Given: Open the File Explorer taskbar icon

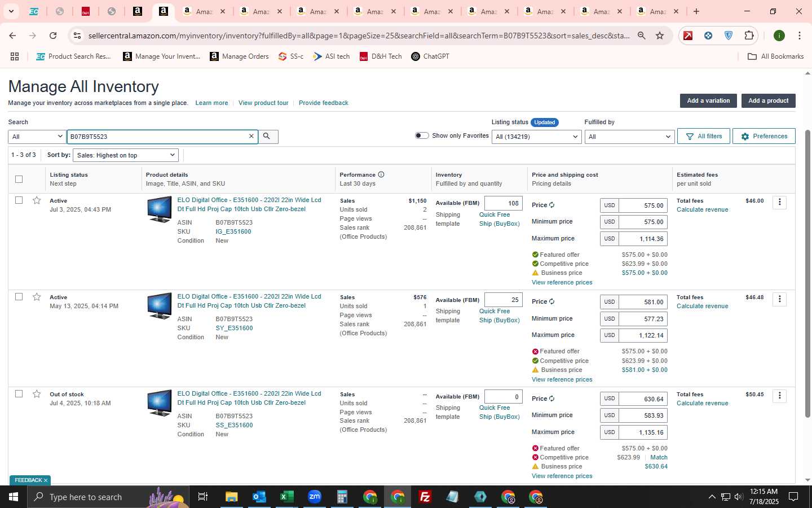Looking at the screenshot, I should (x=231, y=497).
